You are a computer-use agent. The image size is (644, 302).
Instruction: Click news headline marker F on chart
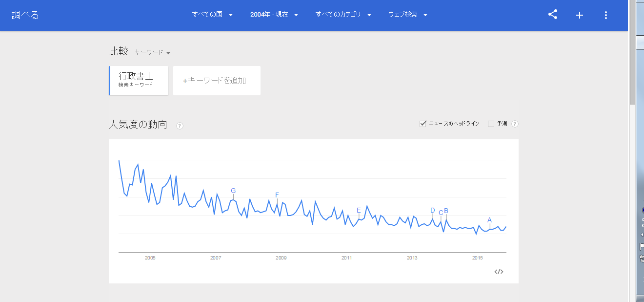[x=277, y=195]
